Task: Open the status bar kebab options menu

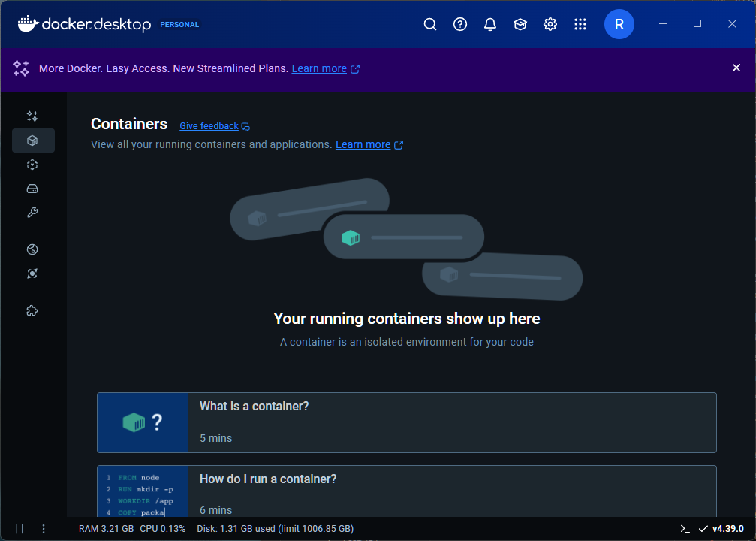Action: click(x=43, y=528)
